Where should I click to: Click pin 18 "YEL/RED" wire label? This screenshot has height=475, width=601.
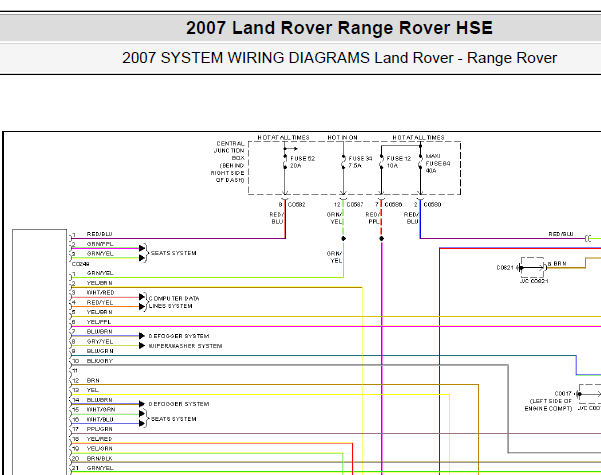click(x=99, y=439)
